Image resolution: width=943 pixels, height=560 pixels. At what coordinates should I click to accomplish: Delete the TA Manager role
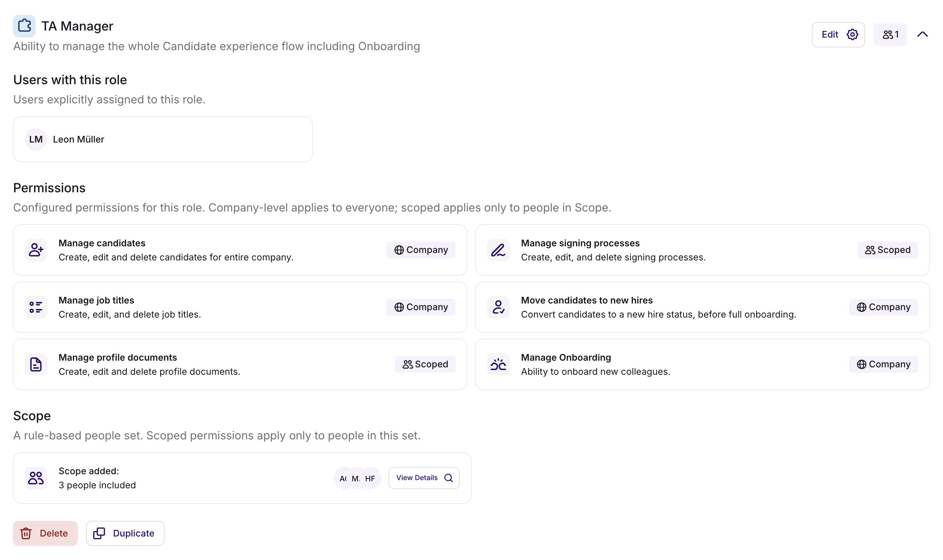(x=45, y=533)
